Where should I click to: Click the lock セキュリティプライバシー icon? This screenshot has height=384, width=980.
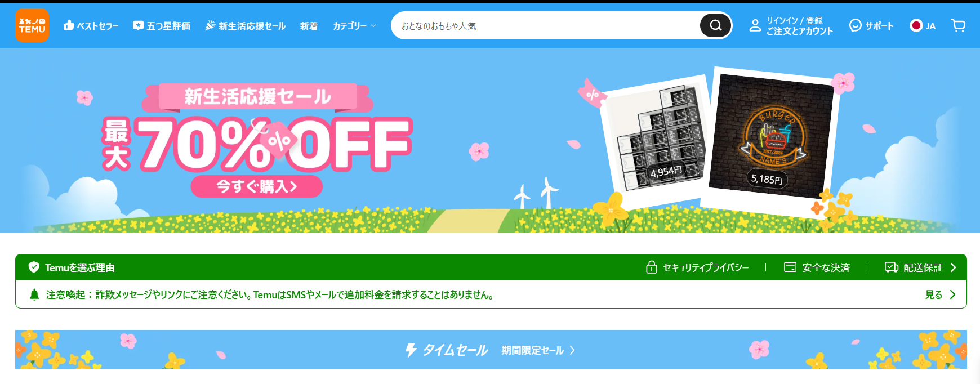(x=651, y=267)
